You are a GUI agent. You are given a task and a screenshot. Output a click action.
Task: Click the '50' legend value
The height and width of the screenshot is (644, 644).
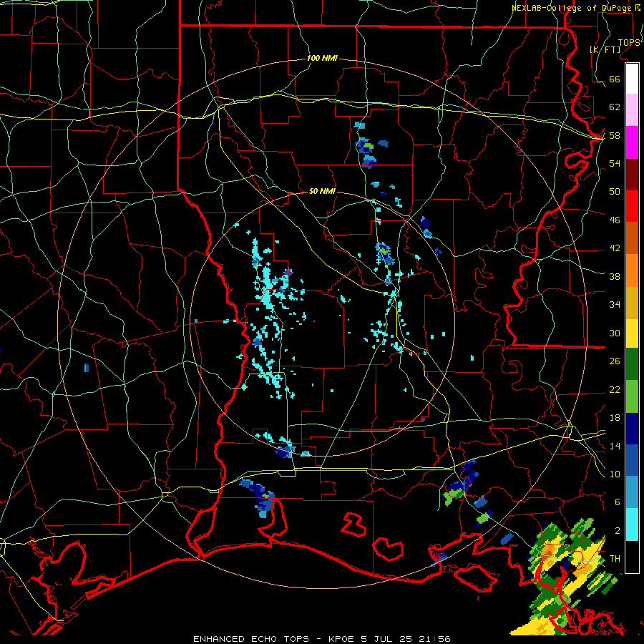615,191
